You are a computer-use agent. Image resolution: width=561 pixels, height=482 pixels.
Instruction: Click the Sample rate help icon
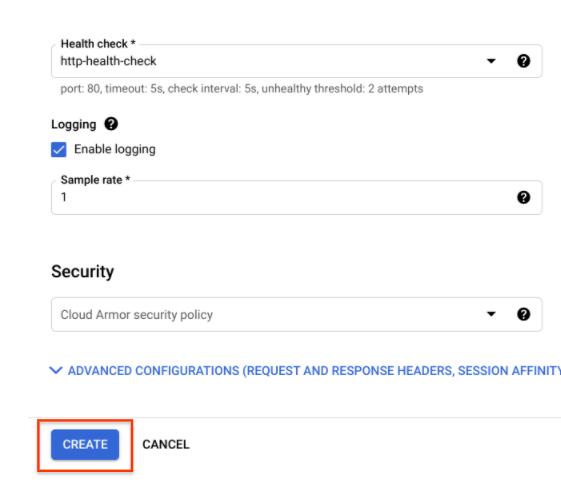click(x=523, y=197)
